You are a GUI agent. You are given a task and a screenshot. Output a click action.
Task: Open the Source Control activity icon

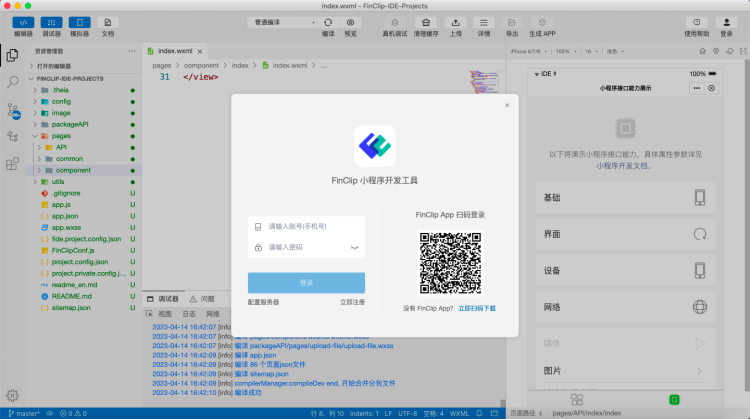click(x=12, y=110)
